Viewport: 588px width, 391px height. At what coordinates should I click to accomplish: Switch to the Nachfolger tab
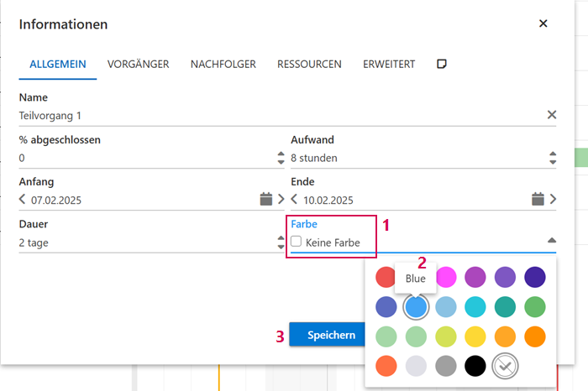pyautogui.click(x=223, y=64)
